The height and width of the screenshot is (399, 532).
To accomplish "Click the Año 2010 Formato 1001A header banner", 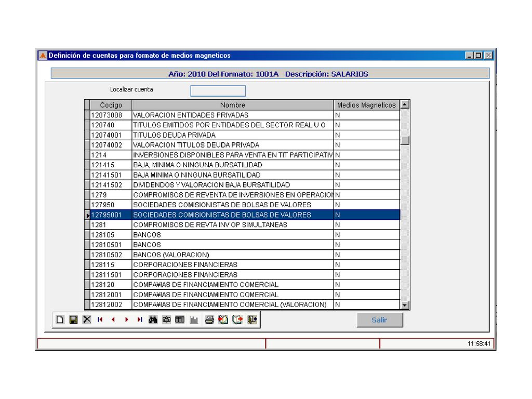I will click(x=270, y=74).
